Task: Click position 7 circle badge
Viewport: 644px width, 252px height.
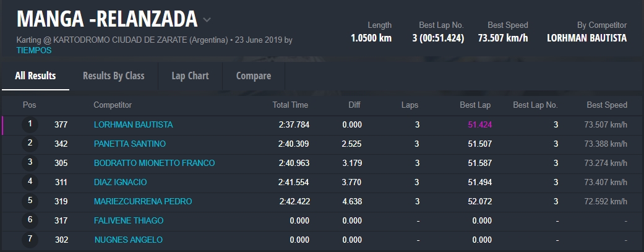Action: 30,240
